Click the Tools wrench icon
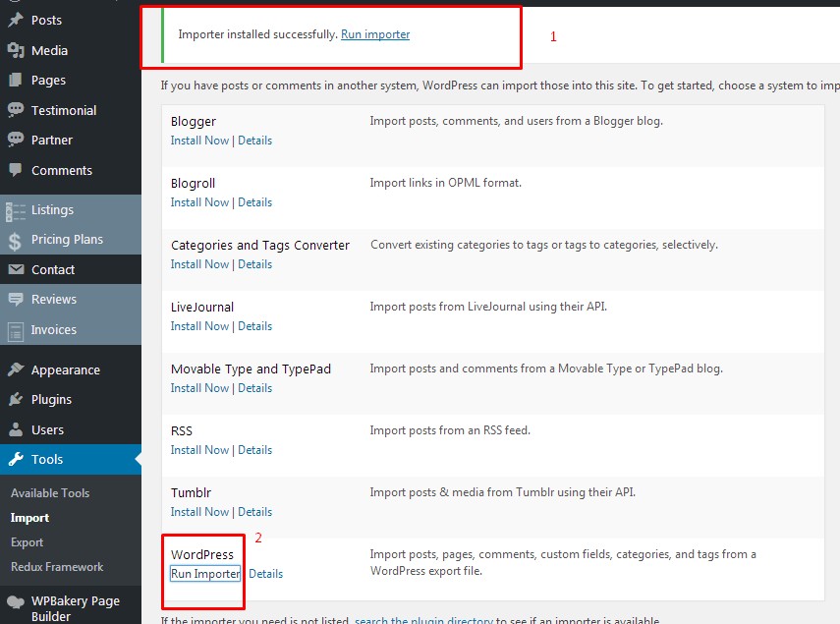Viewport: 840px width, 624px height. pyautogui.click(x=16, y=460)
